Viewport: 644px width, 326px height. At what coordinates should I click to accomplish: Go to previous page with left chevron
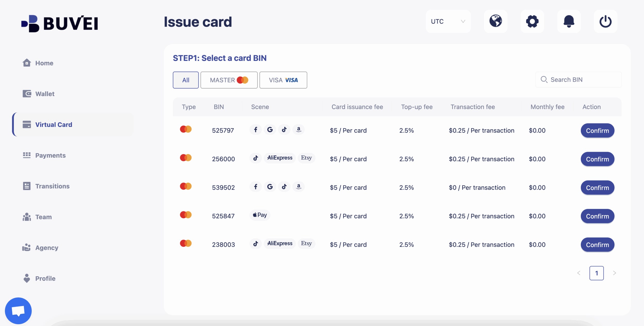tap(579, 273)
